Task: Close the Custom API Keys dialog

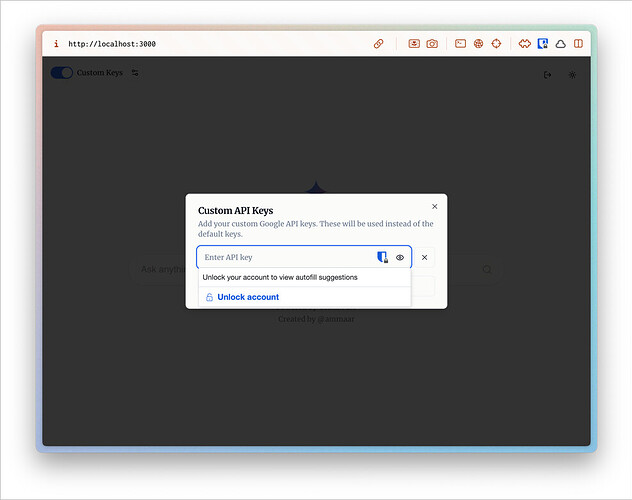Action: coord(434,206)
